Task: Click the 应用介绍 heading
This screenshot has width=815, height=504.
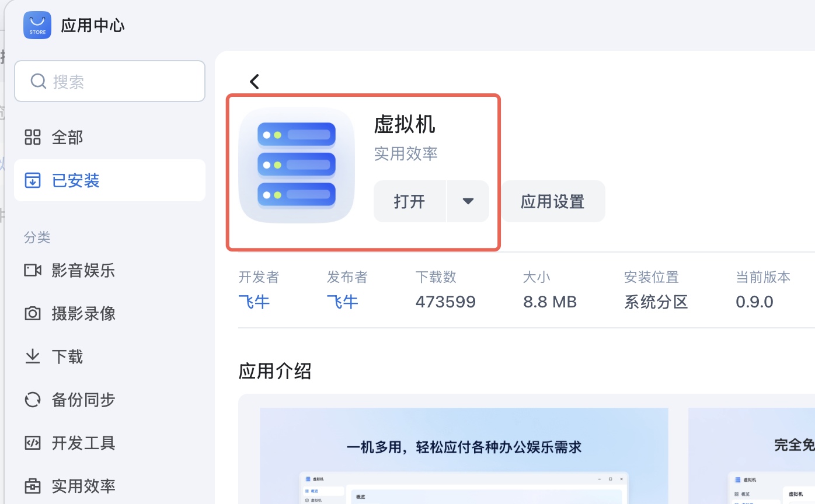Action: point(275,370)
